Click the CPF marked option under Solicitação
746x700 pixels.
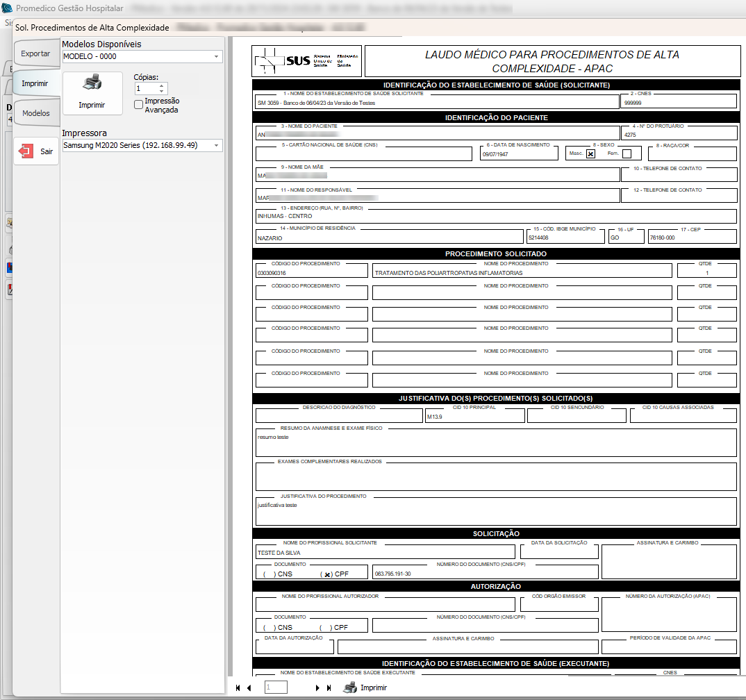point(335,574)
